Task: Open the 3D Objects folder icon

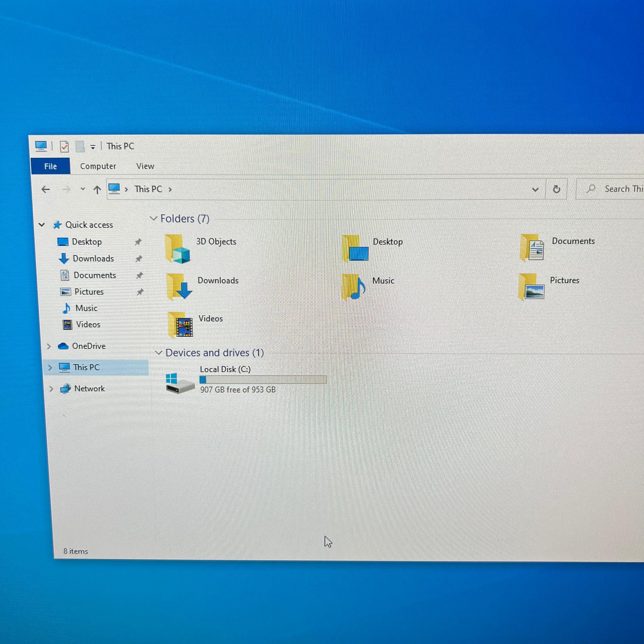Action: [177, 248]
